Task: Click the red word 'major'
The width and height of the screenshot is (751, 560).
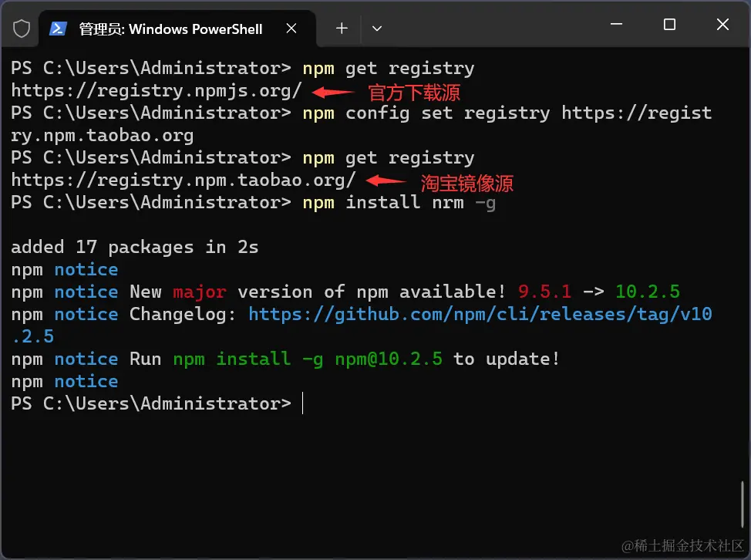Action: tap(199, 292)
